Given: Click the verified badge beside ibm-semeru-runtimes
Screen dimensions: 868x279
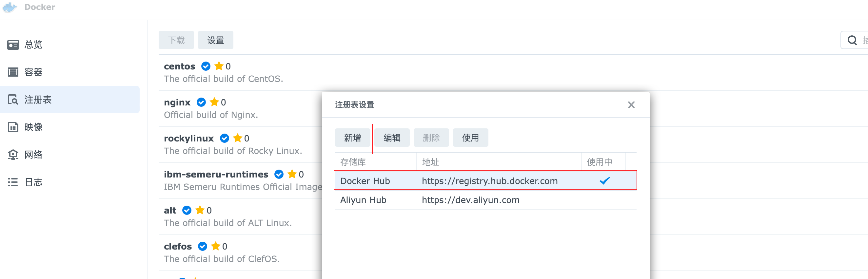Looking at the screenshot, I should 279,174.
